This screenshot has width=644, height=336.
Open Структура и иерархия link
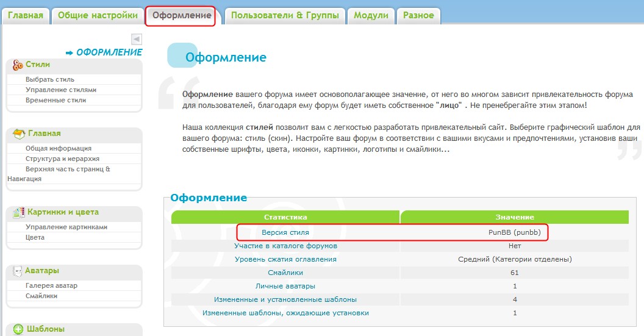click(62, 159)
